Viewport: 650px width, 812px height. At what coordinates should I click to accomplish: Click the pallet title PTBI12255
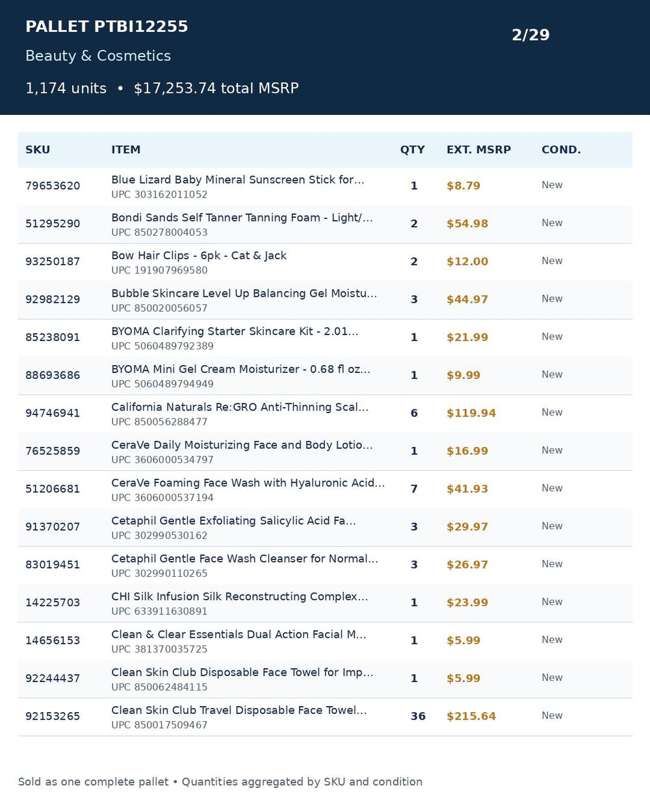107,27
